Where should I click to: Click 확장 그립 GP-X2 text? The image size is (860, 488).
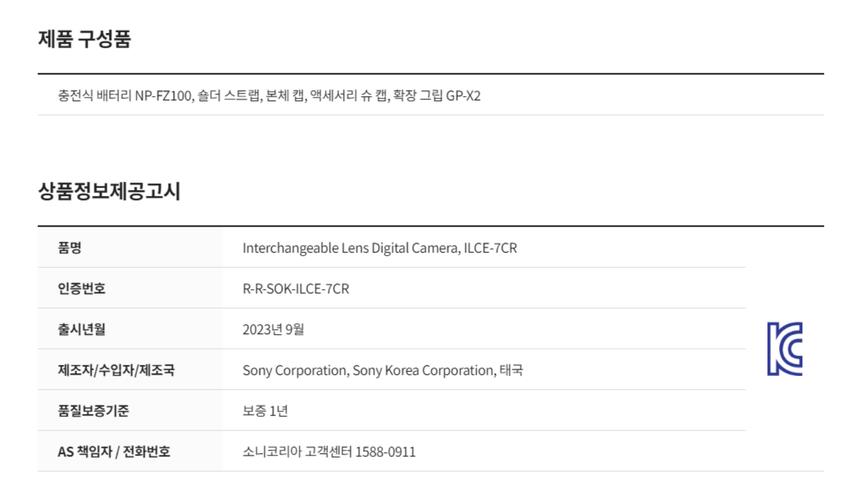(437, 95)
